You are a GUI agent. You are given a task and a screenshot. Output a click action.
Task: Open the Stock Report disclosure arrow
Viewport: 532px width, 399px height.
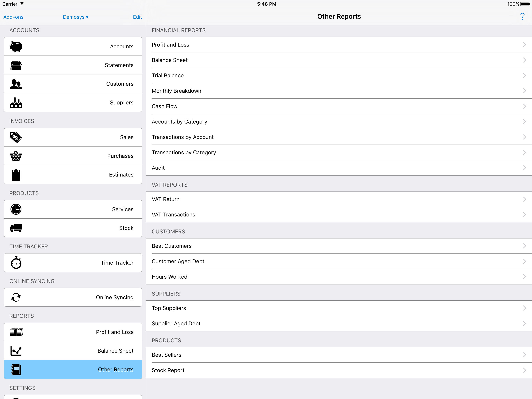point(524,370)
